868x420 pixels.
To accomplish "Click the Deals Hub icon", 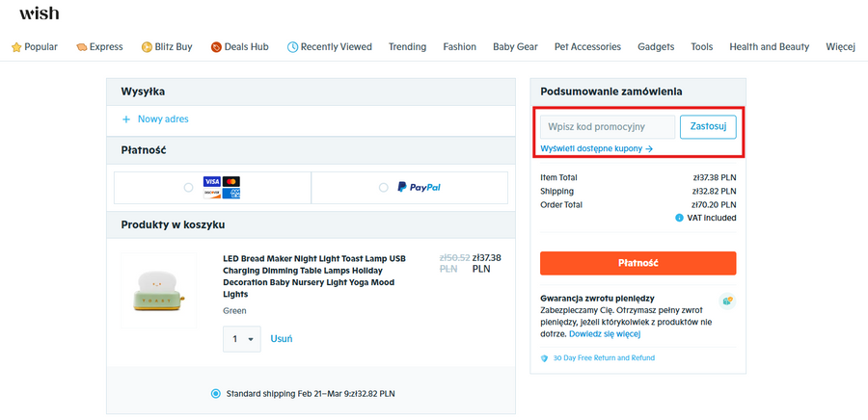I will [216, 46].
